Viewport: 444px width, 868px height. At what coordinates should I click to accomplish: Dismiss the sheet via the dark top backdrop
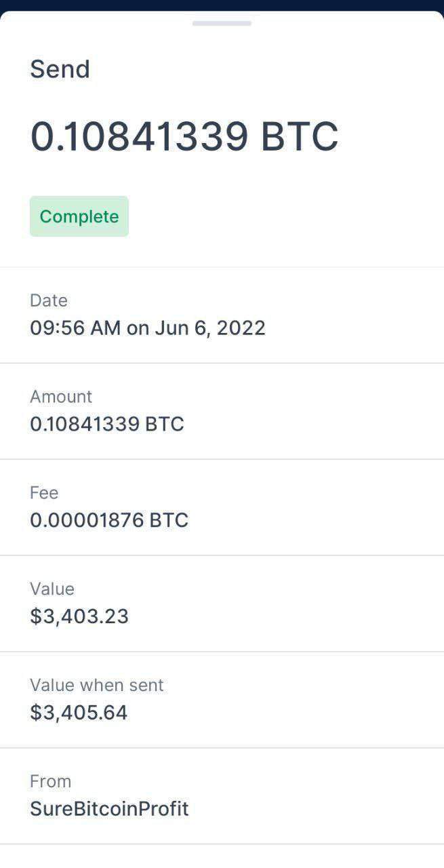click(222, 5)
